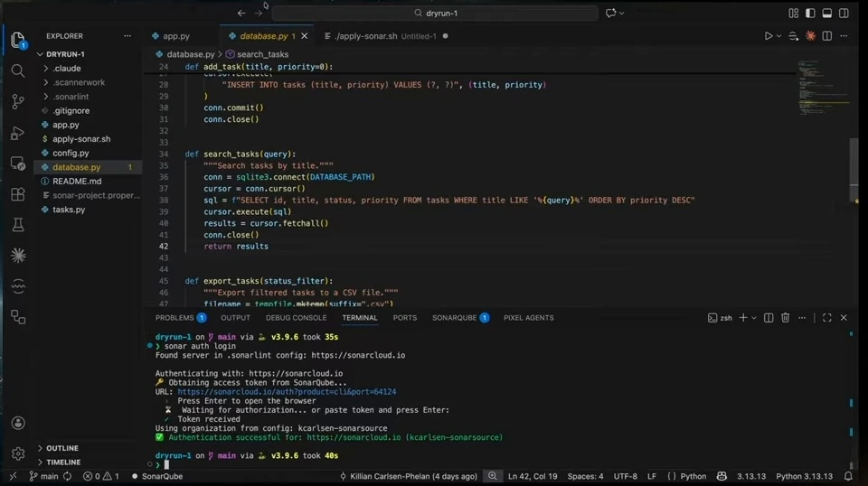
Task: Synchronize changes via status bar sync icon
Action: [x=68, y=476]
